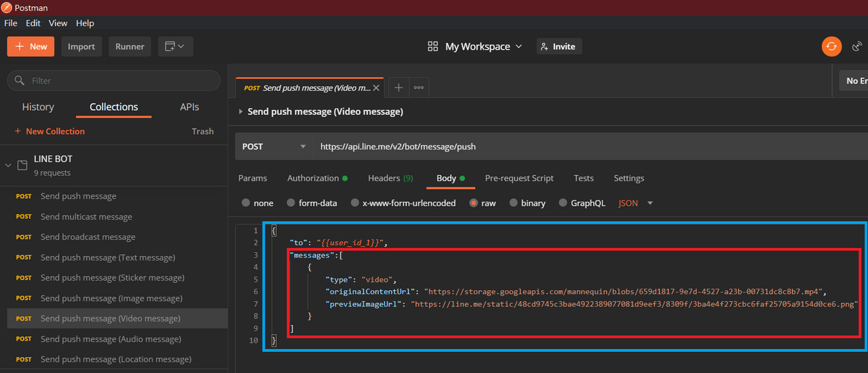
Task: Switch to the Headers tab
Action: click(x=390, y=178)
